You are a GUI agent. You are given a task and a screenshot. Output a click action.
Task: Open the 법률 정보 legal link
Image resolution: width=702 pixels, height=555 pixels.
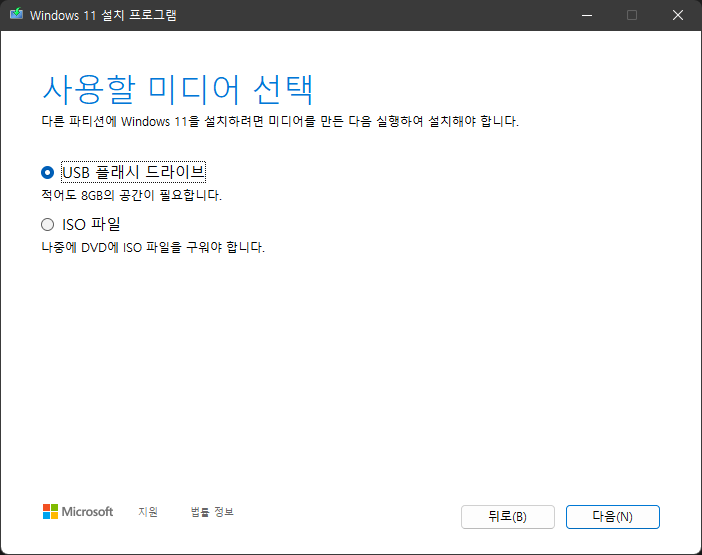point(212,512)
